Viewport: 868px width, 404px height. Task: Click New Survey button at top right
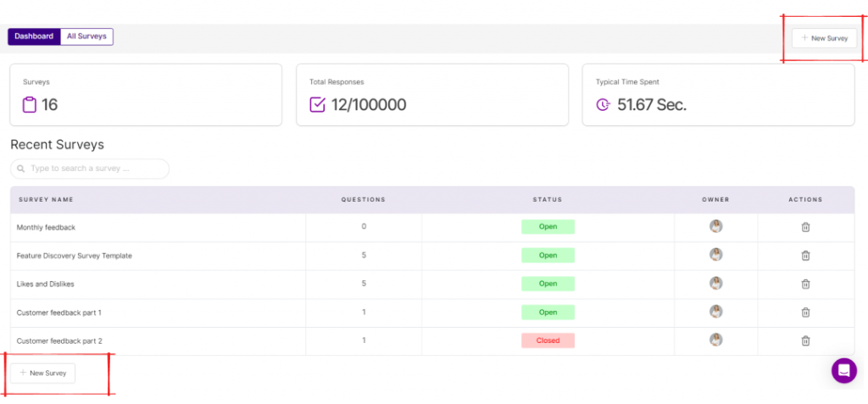tap(824, 38)
